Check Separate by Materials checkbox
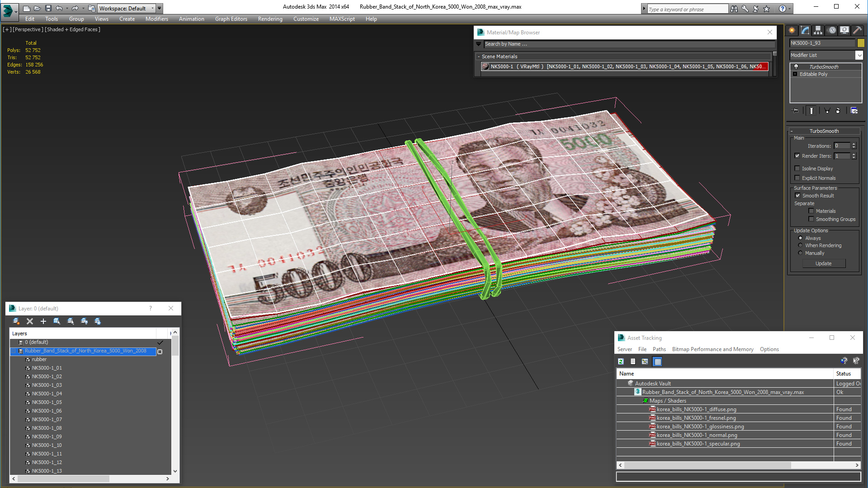 (x=811, y=211)
